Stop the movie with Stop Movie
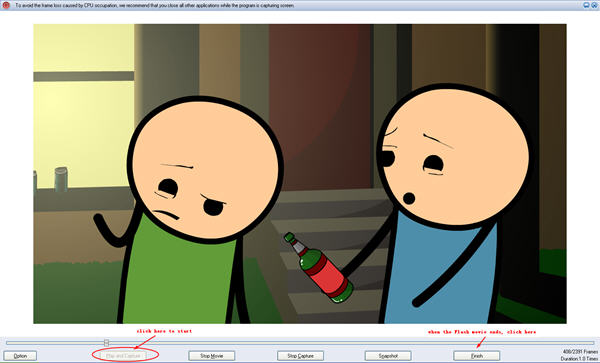 [212, 356]
